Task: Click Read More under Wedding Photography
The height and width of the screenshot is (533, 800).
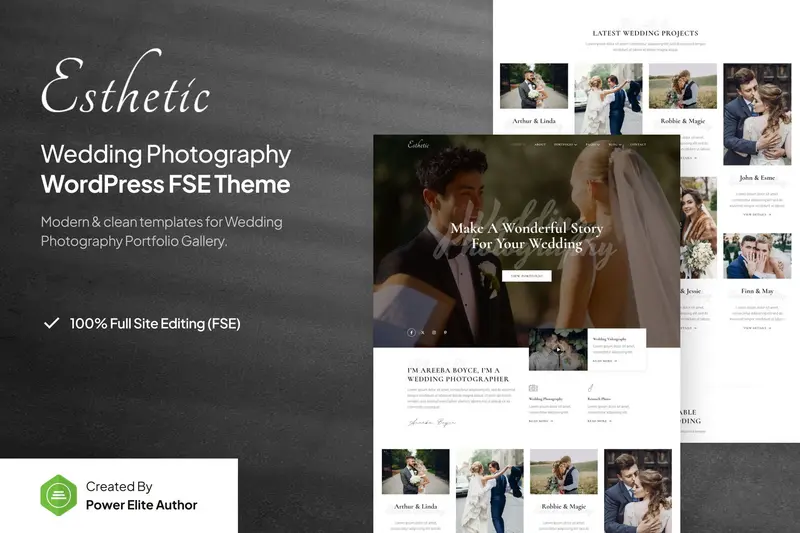Action: click(x=540, y=421)
